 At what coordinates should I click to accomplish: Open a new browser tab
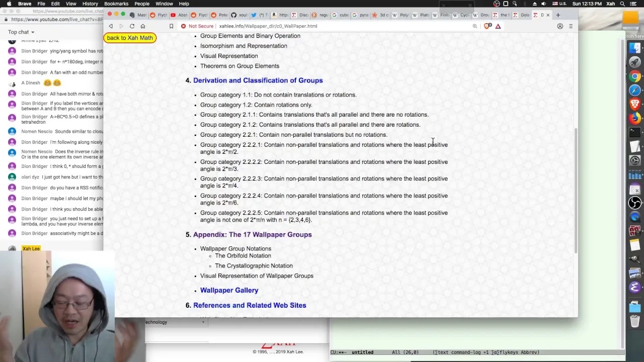click(x=558, y=15)
